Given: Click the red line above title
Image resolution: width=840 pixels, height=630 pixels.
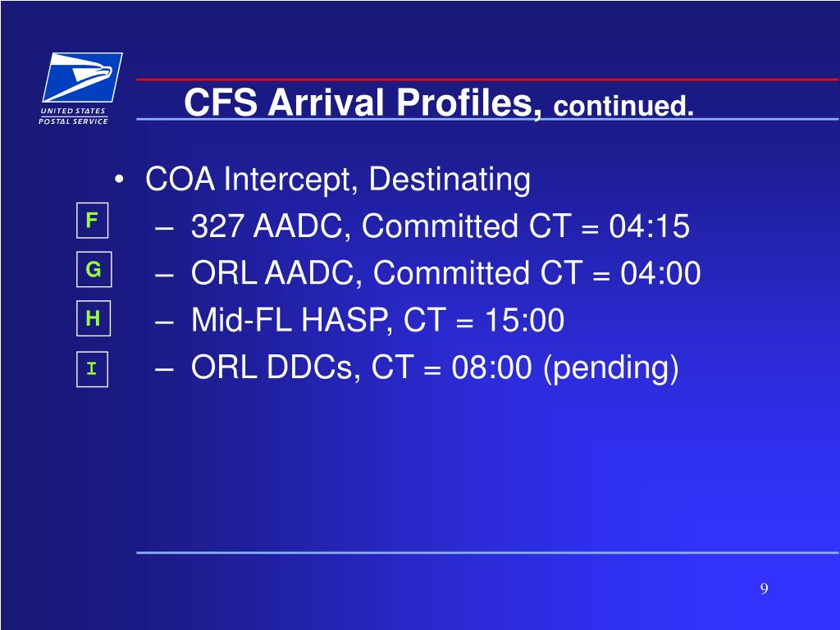Looking at the screenshot, I should point(487,80).
